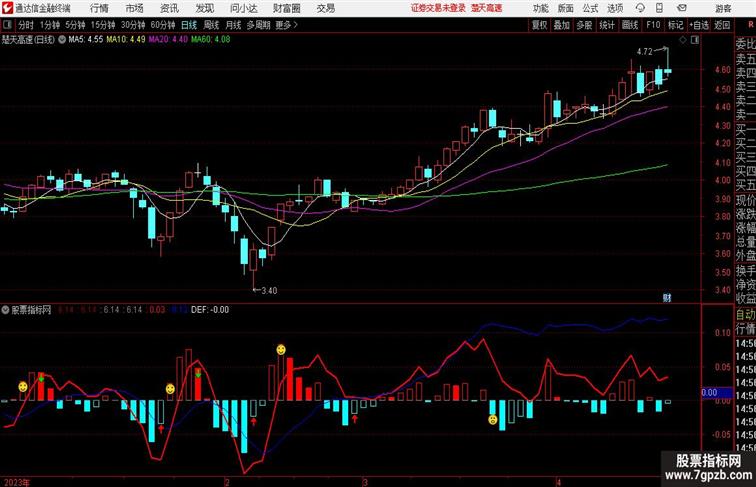This screenshot has width=756, height=487.
Task: Open the 发现 menu
Action: click(204, 8)
